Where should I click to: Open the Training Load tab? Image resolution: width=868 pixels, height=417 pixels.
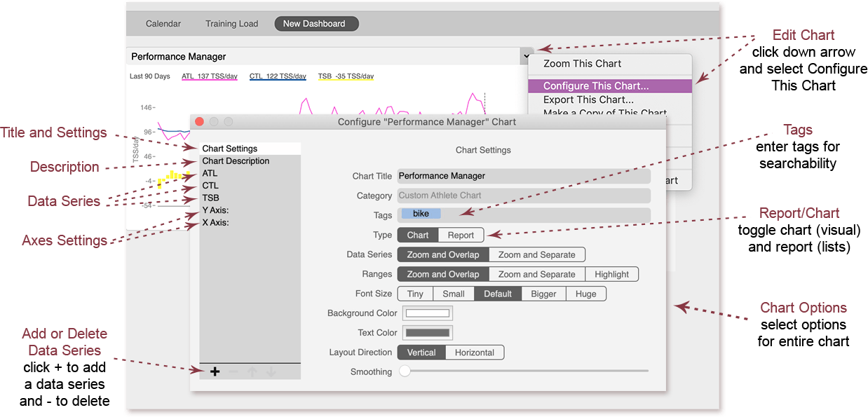[x=231, y=24]
